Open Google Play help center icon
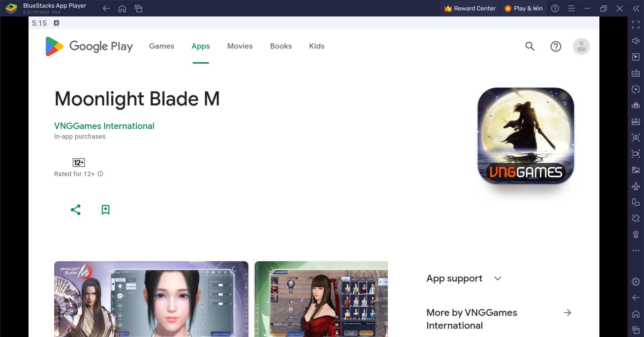The image size is (644, 337). (x=556, y=46)
